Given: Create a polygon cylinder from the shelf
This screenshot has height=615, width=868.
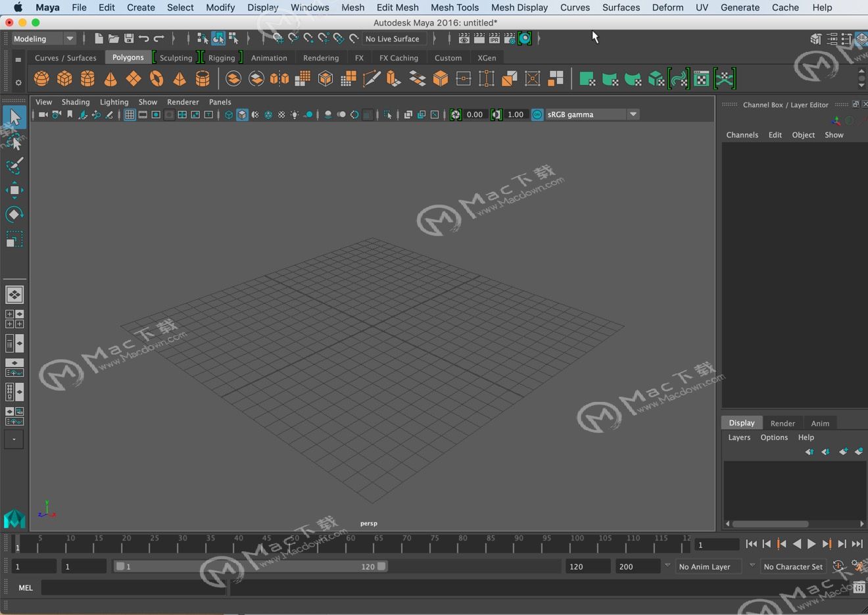Looking at the screenshot, I should (x=87, y=79).
